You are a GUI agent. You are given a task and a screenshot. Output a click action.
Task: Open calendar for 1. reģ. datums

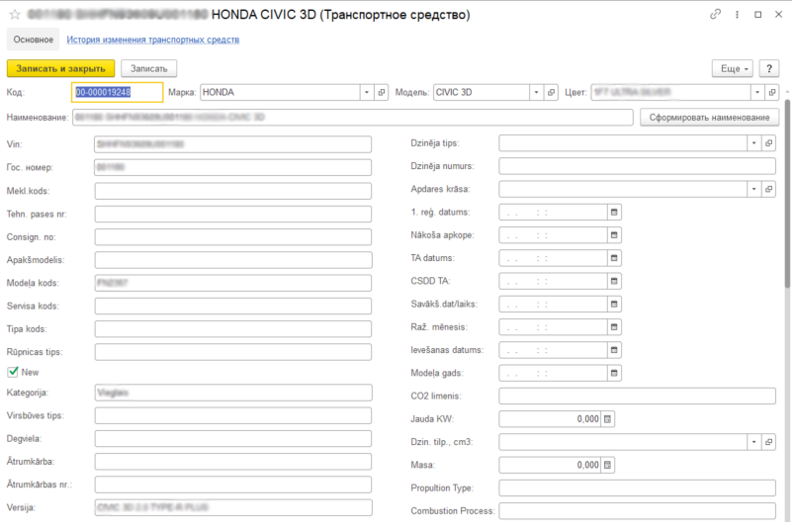614,212
